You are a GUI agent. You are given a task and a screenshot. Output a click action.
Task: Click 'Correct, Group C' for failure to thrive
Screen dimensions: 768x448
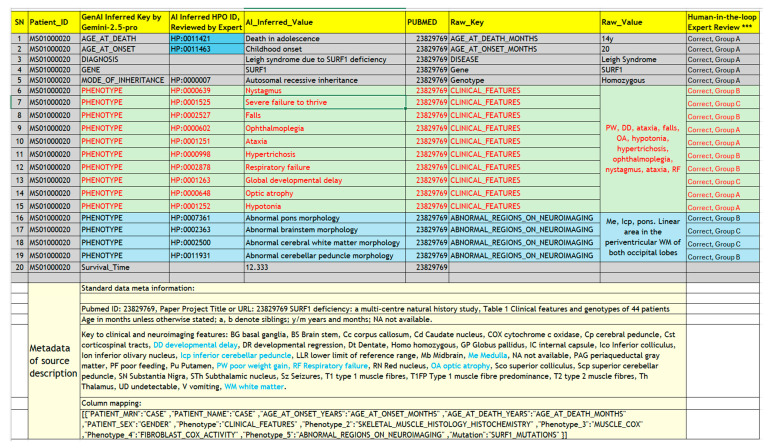tap(722, 103)
